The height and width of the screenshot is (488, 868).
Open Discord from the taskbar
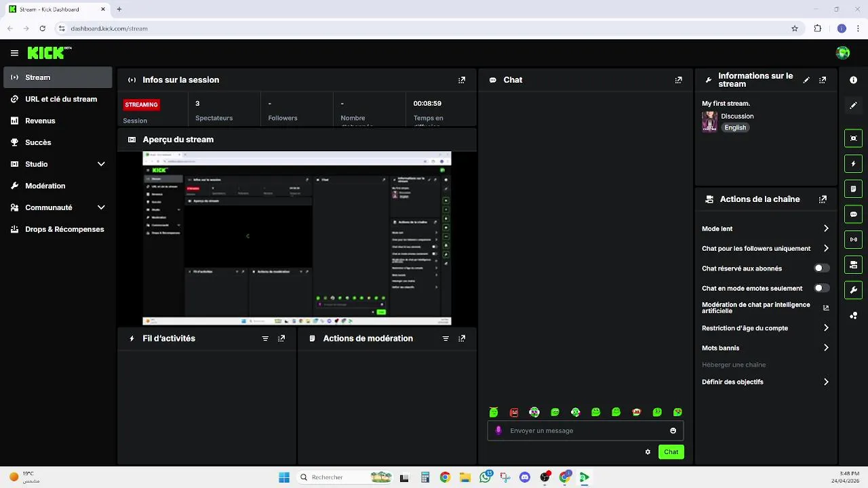(x=524, y=477)
